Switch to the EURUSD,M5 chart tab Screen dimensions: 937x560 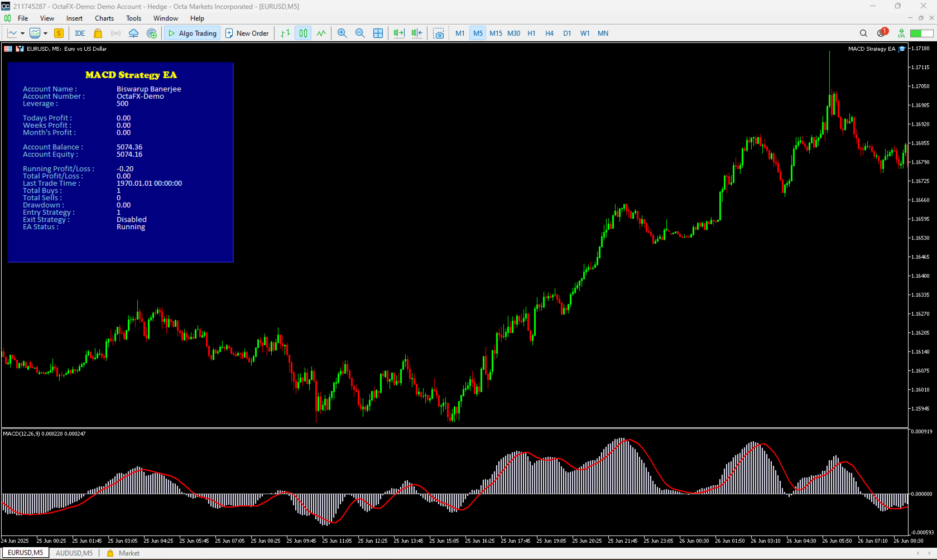[x=25, y=553]
